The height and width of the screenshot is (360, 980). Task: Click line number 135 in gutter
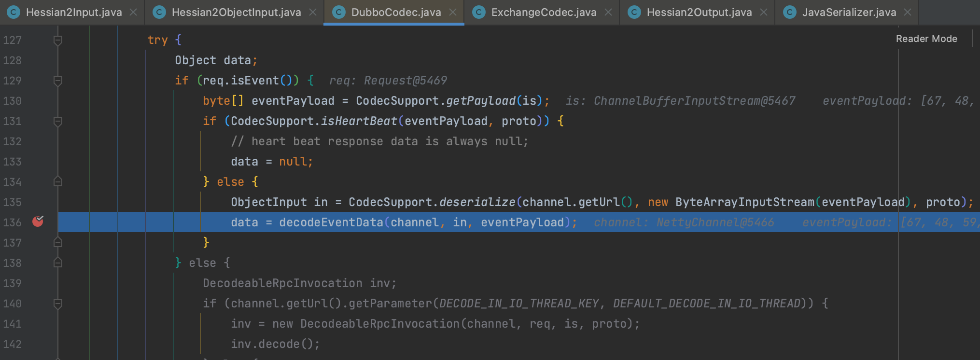[x=13, y=202]
